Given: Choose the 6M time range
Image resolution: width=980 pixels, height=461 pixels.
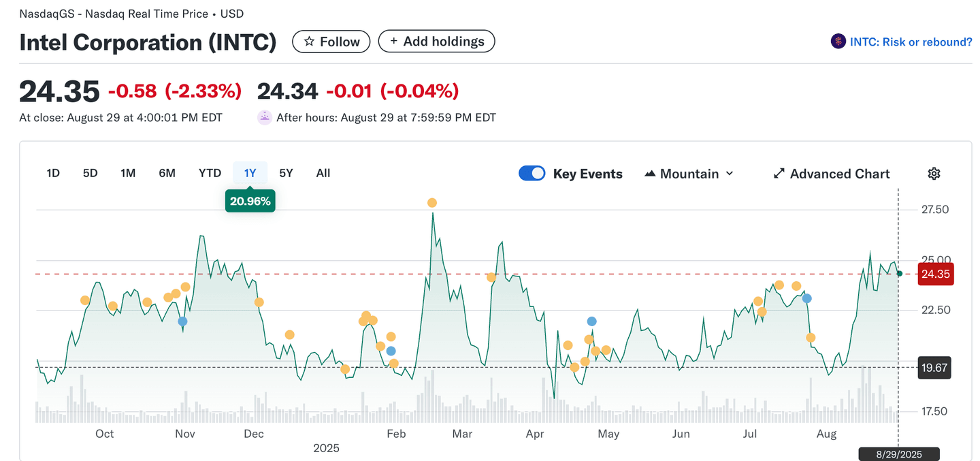Looking at the screenshot, I should tap(167, 173).
